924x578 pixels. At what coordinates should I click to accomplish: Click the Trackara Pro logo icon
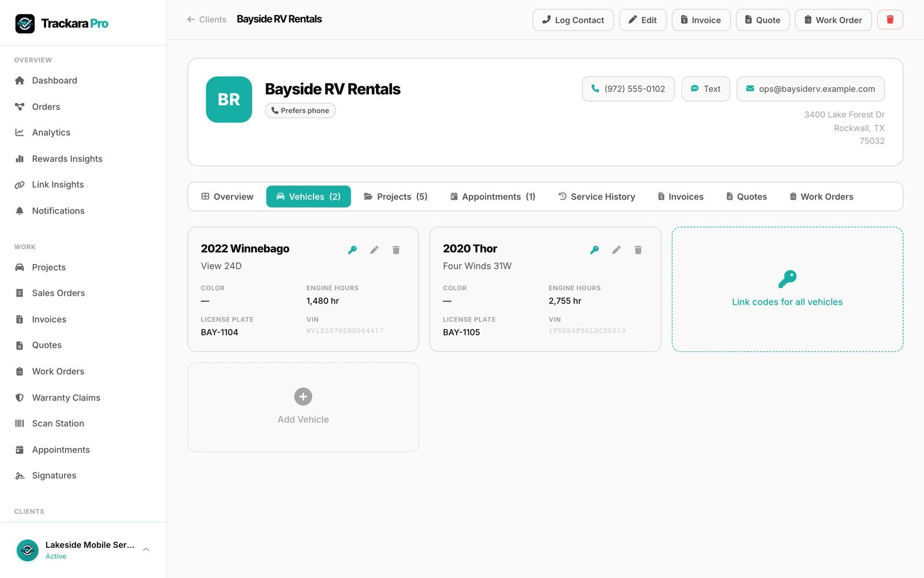[25, 24]
